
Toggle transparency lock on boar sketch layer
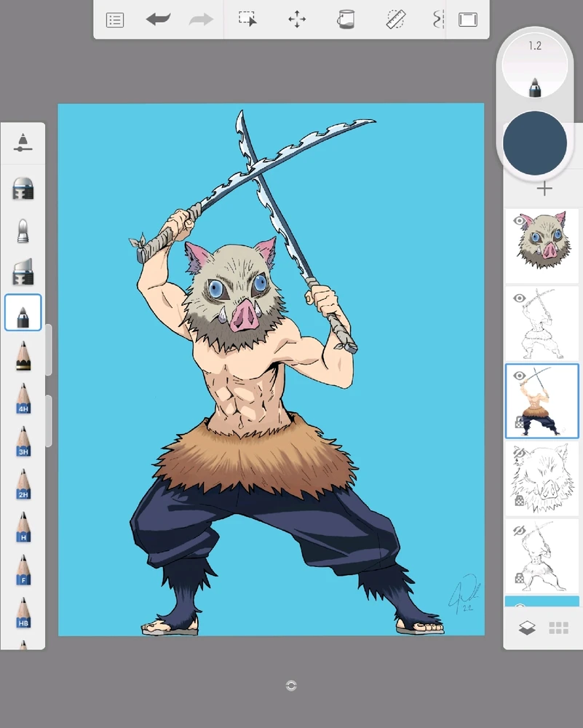click(x=520, y=500)
